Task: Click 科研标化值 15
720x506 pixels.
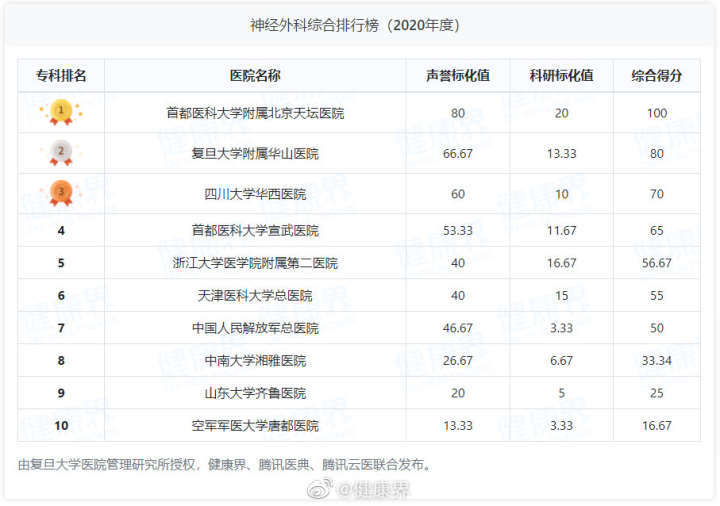Action: [x=561, y=296]
